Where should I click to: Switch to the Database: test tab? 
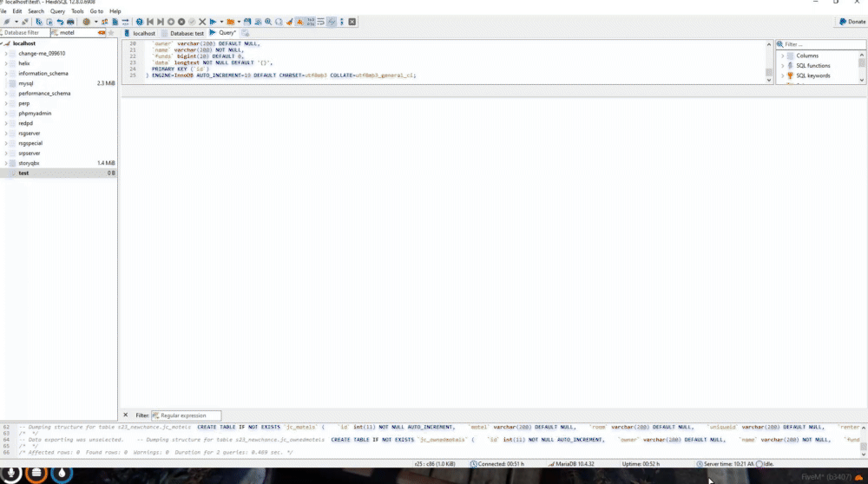click(182, 33)
